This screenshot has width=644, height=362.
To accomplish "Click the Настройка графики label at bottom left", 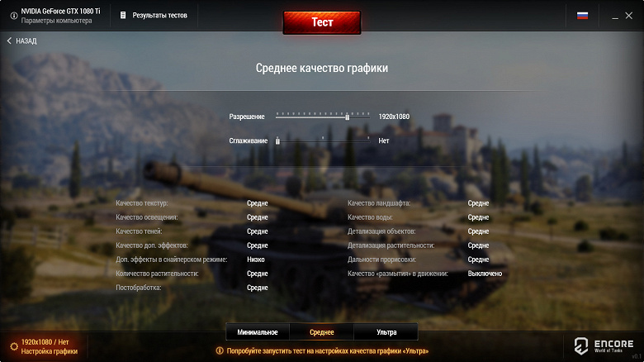I will 50,351.
